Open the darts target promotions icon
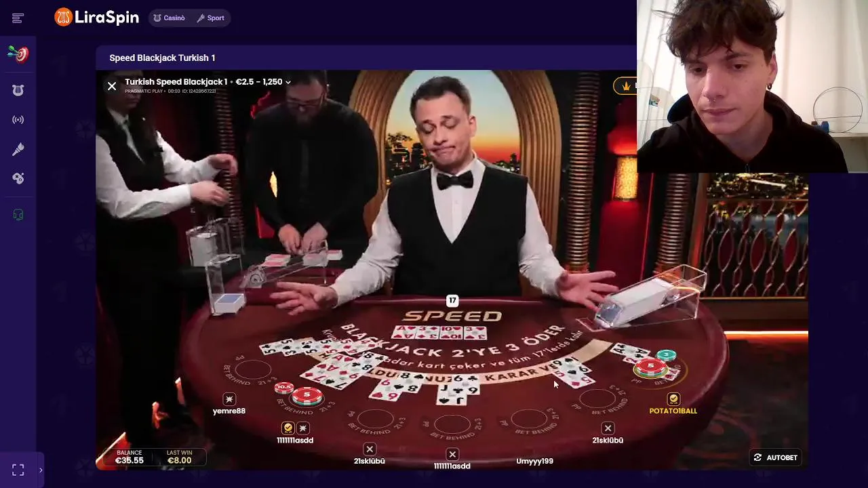The height and width of the screenshot is (488, 868). coord(18,54)
